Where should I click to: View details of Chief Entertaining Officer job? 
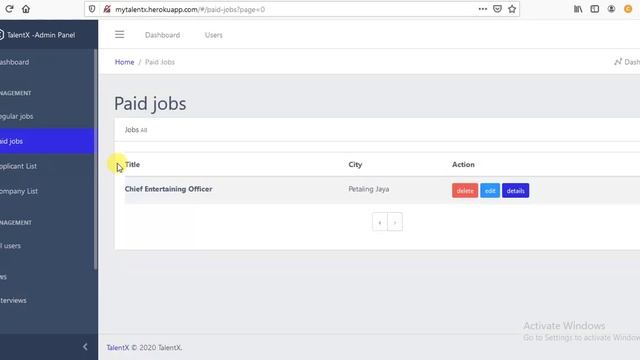click(516, 191)
